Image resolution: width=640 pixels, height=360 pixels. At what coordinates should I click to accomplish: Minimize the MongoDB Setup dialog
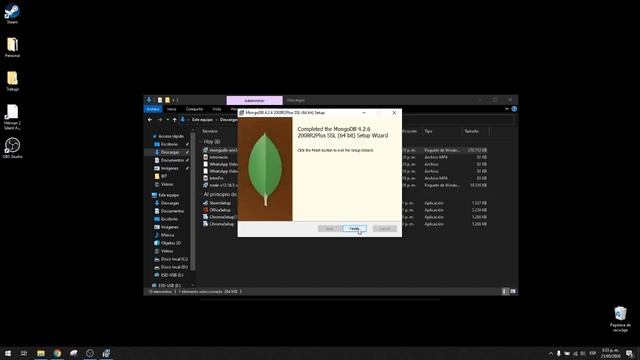(x=364, y=113)
